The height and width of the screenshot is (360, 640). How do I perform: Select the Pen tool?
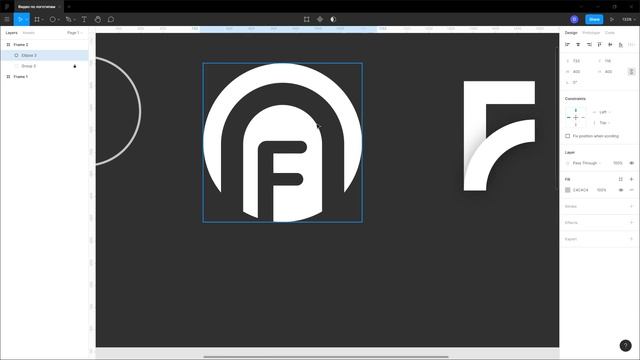68,19
